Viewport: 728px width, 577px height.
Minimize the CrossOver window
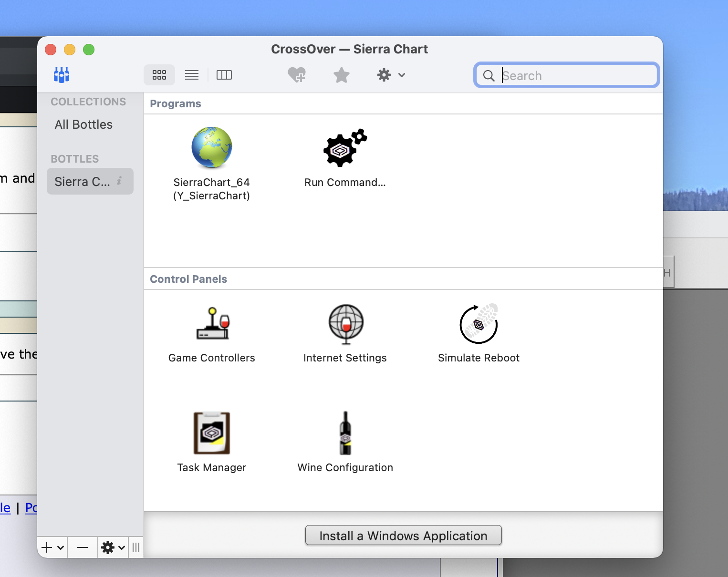(70, 50)
